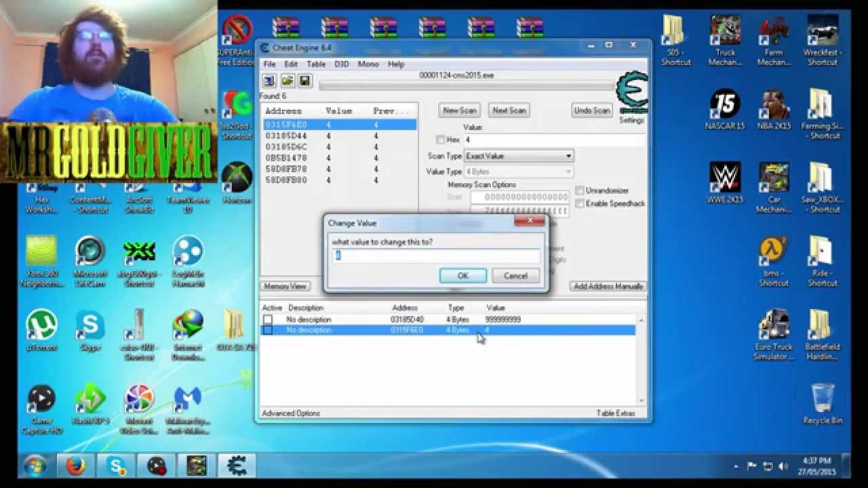Click the save floppy disk toolbar icon
868x488 pixels.
(304, 81)
